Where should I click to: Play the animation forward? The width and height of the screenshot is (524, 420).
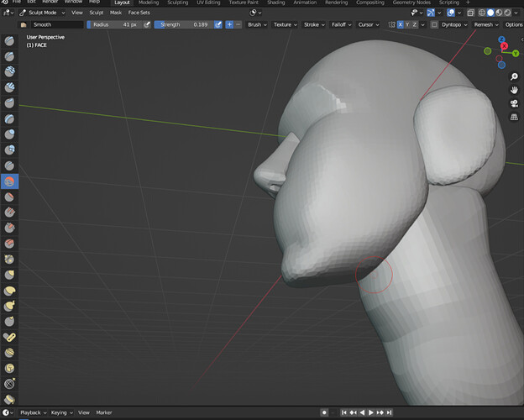[371, 412]
